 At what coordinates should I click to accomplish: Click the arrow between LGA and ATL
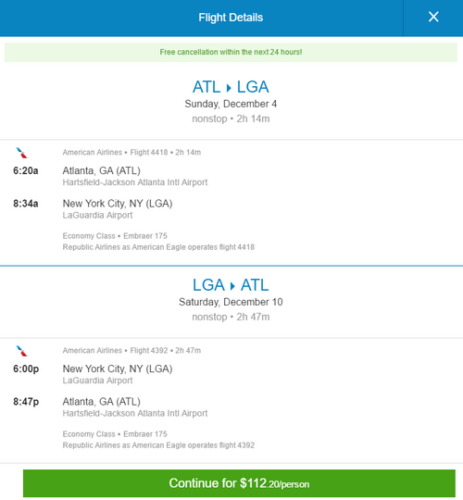click(x=232, y=286)
